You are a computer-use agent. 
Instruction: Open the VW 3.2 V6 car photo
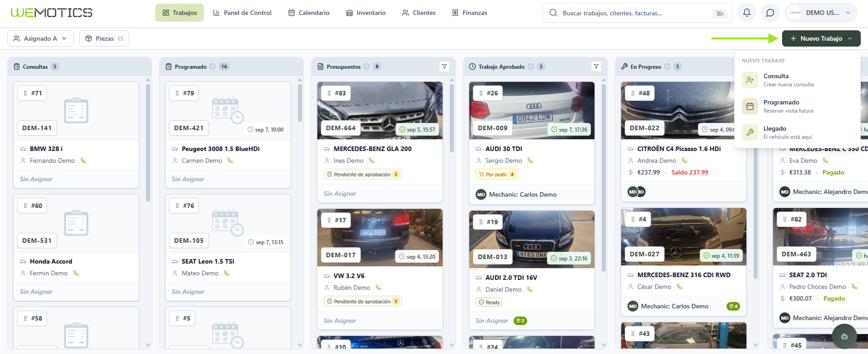(x=380, y=237)
